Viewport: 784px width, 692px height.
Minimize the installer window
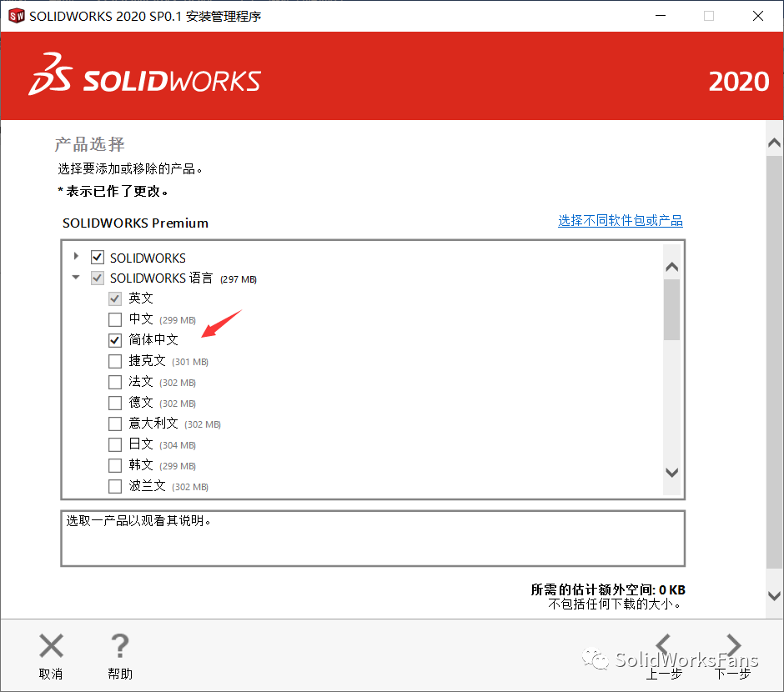[661, 16]
